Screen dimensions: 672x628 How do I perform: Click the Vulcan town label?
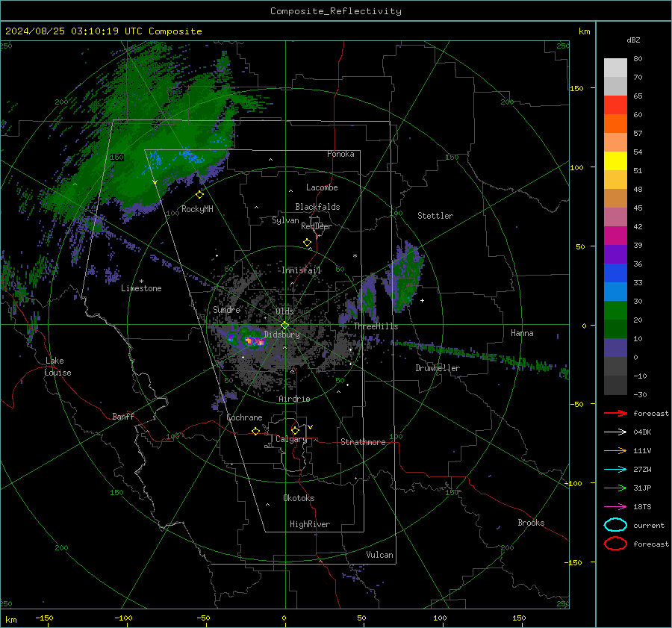click(x=380, y=555)
